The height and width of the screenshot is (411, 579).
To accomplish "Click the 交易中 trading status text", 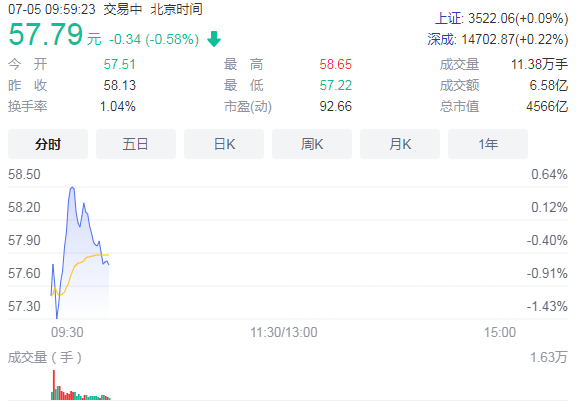I will [123, 9].
